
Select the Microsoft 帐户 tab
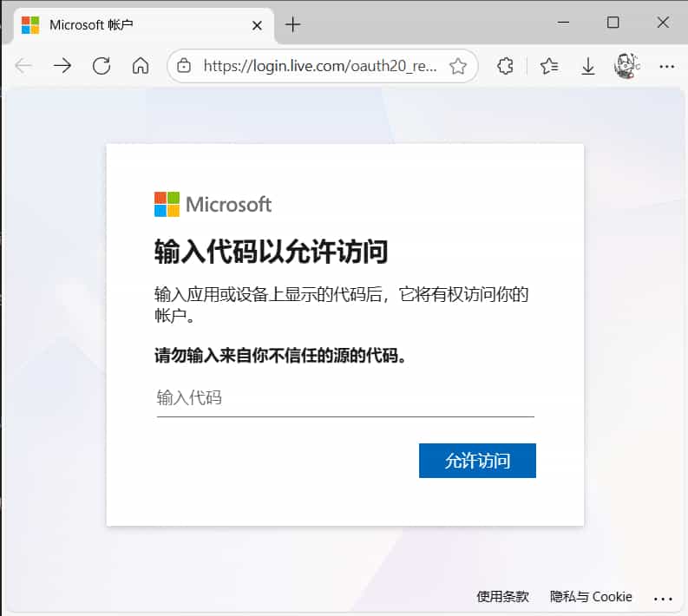(130, 24)
